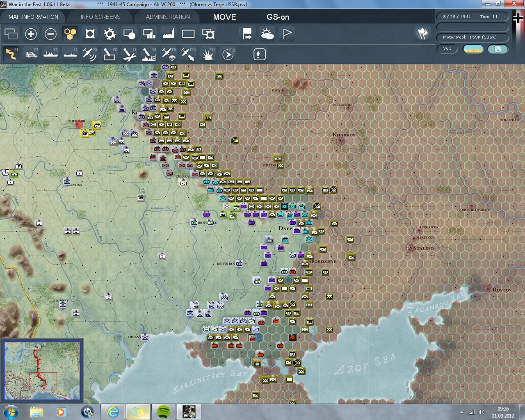Toggle the factory display icon

click(169, 34)
